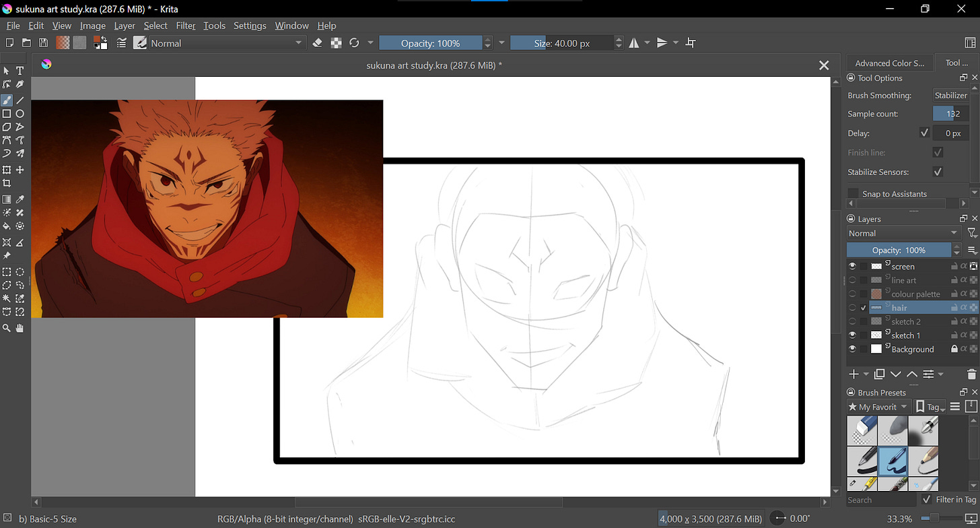The height and width of the screenshot is (528, 980).
Task: Open the File menu
Action: point(13,26)
